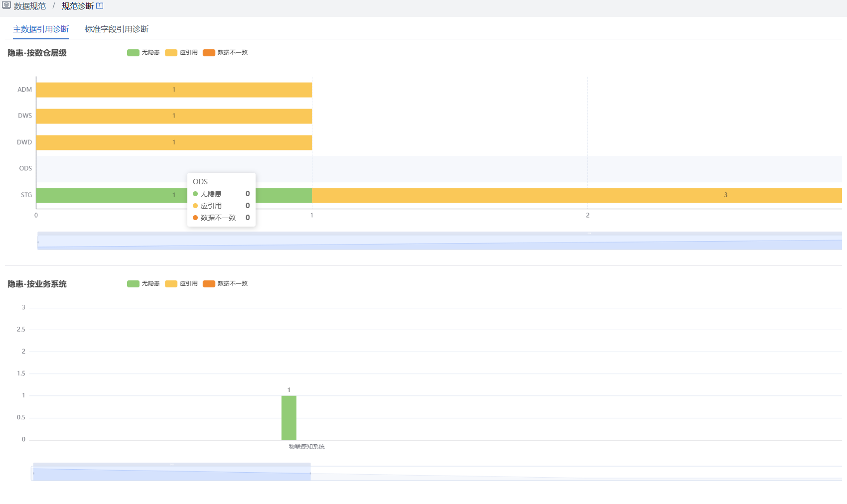Switch to the 主数据引用诊断 tab
Image resolution: width=847 pixels, height=504 pixels.
click(41, 29)
